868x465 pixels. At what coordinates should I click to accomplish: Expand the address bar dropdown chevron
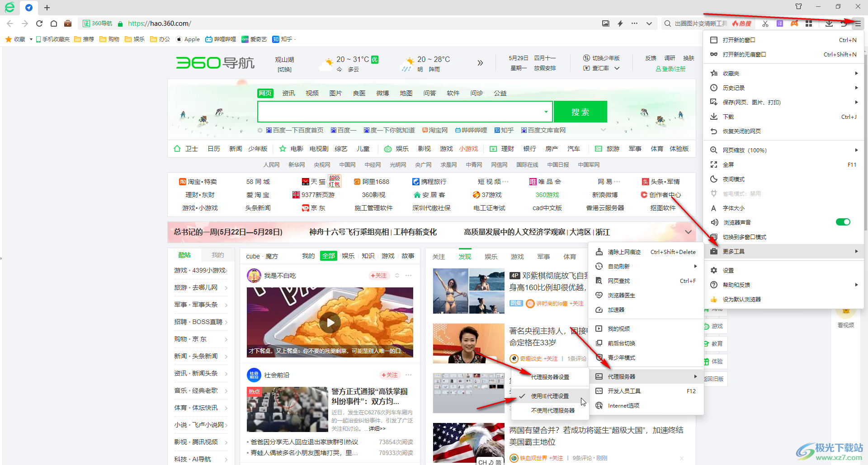649,23
